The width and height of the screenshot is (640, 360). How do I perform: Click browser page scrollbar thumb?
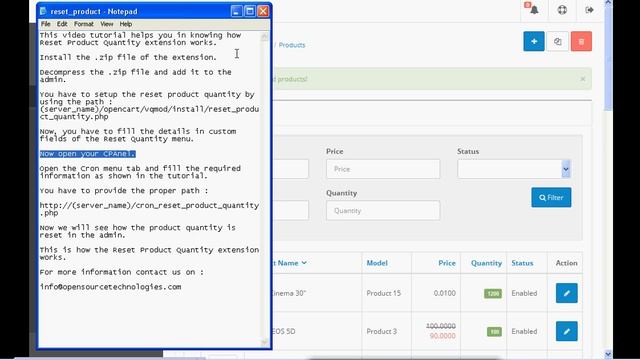pos(608,58)
